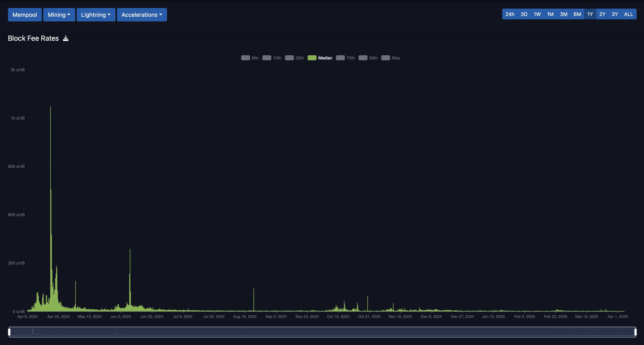
Task: Click the 'Oct 13, 2024' date label
Action: click(x=338, y=316)
